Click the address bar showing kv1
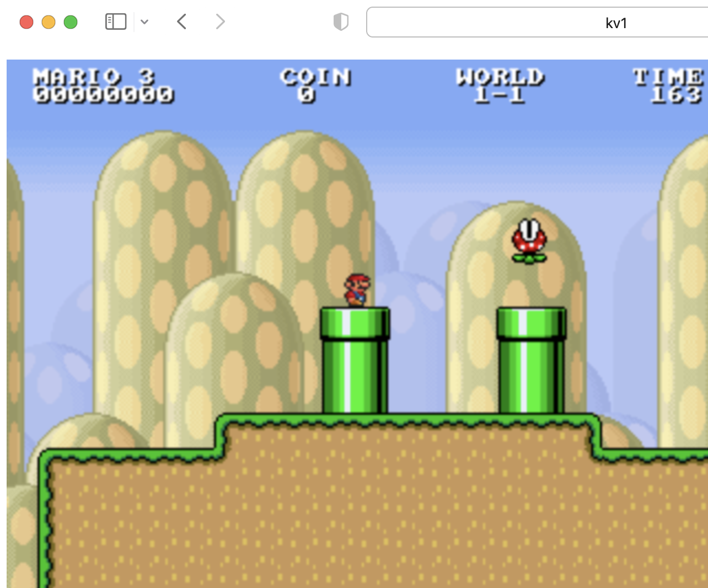Screen dimensions: 708x588 537,22
